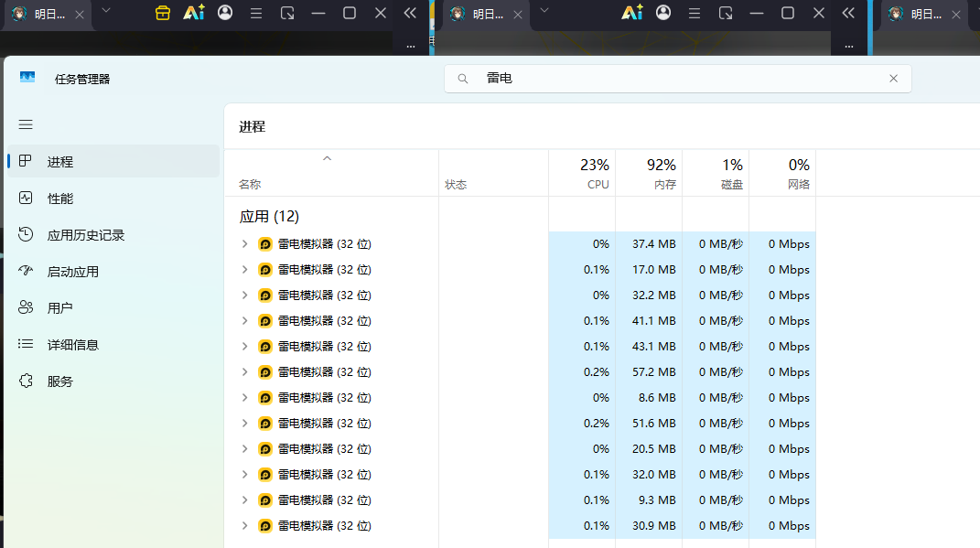Click the mini-window icon in the middle emulator window

click(x=725, y=13)
